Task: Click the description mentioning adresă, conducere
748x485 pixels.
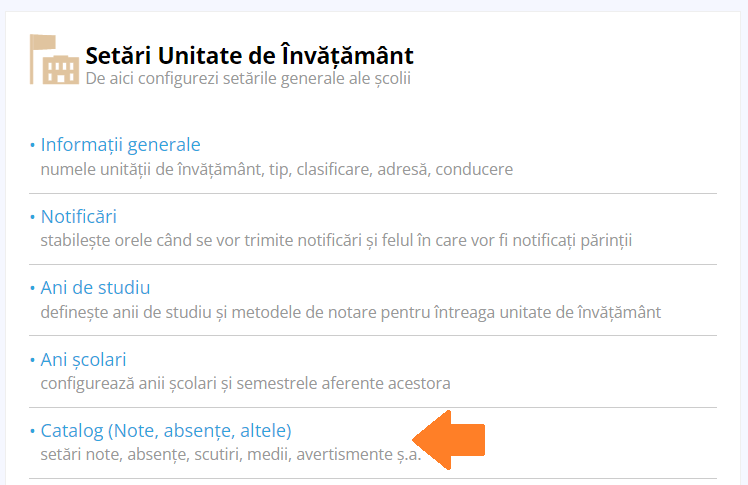Action: (277, 169)
